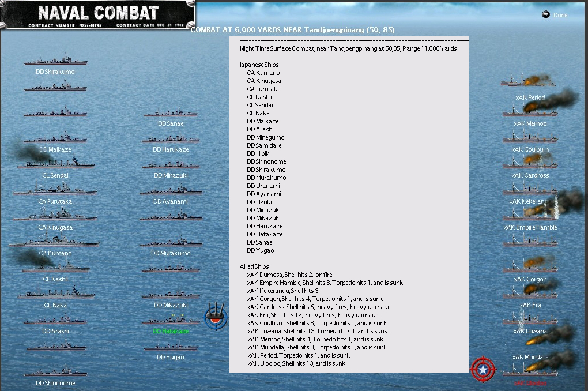
Task: Click the Allied Ships heading in report
Action: [x=254, y=266]
